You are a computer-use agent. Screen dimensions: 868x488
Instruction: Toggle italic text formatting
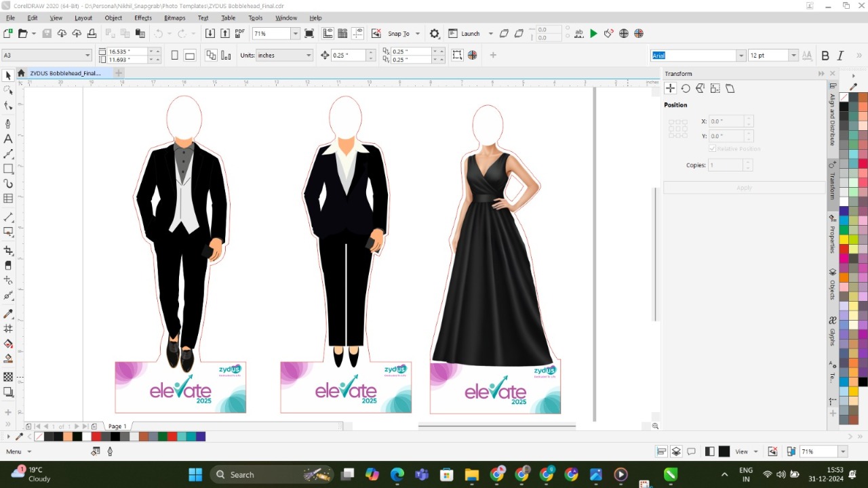pos(840,56)
